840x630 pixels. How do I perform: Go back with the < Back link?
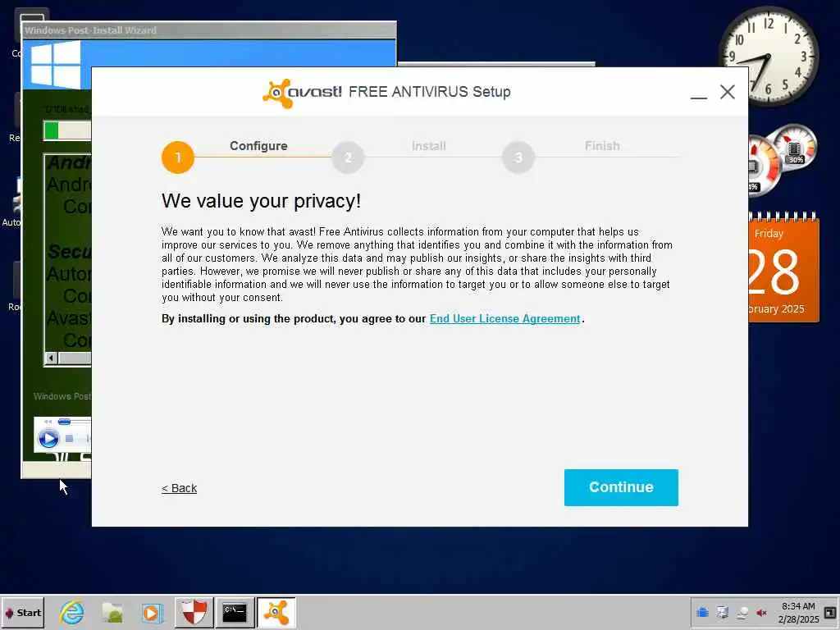coord(180,488)
